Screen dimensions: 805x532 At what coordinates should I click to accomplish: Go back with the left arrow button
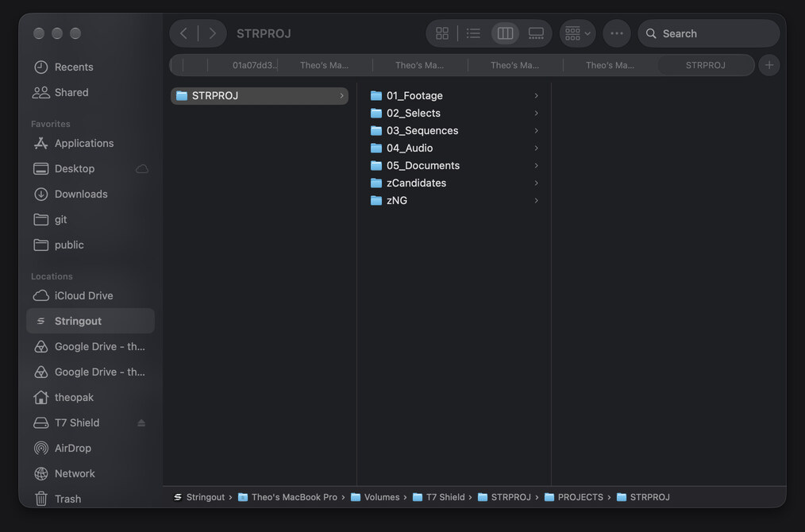pos(184,33)
